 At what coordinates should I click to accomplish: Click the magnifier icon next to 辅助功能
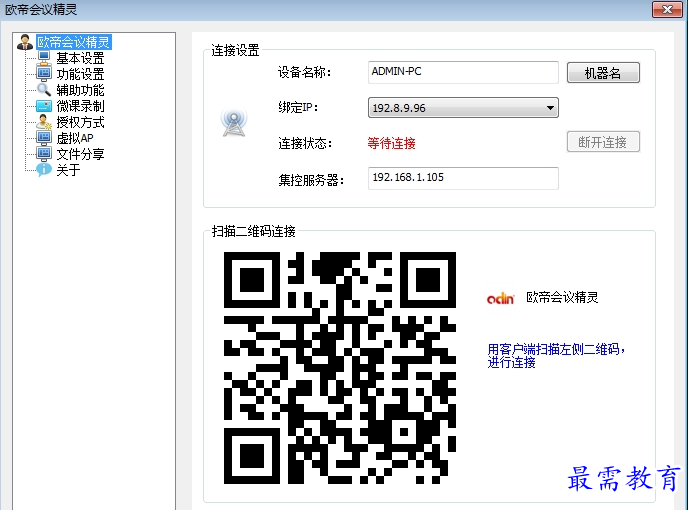coord(44,90)
